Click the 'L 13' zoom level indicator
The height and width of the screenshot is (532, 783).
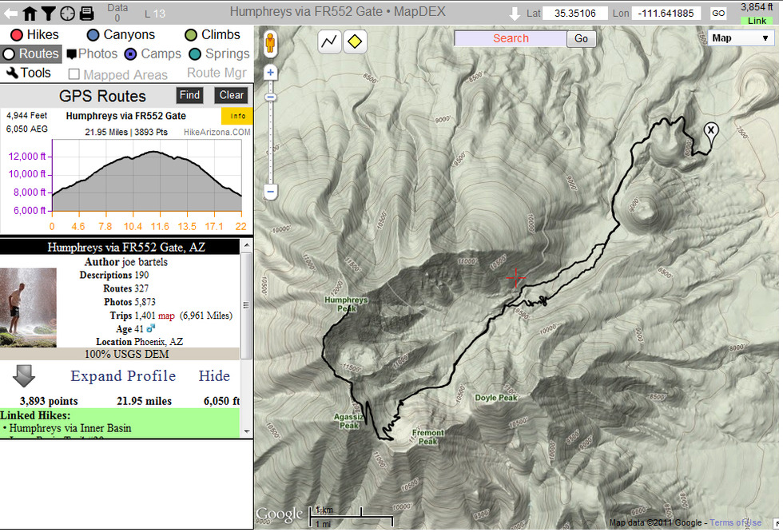(x=155, y=14)
